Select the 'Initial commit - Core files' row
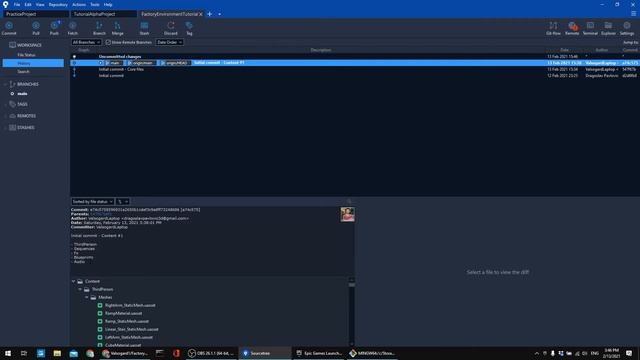The height and width of the screenshot is (360, 640). 355,69
